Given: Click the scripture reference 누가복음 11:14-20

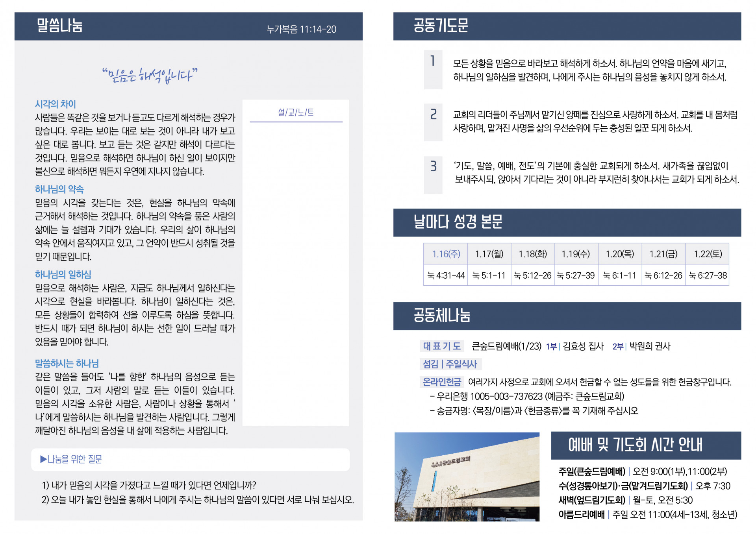Looking at the screenshot, I should tap(301, 30).
